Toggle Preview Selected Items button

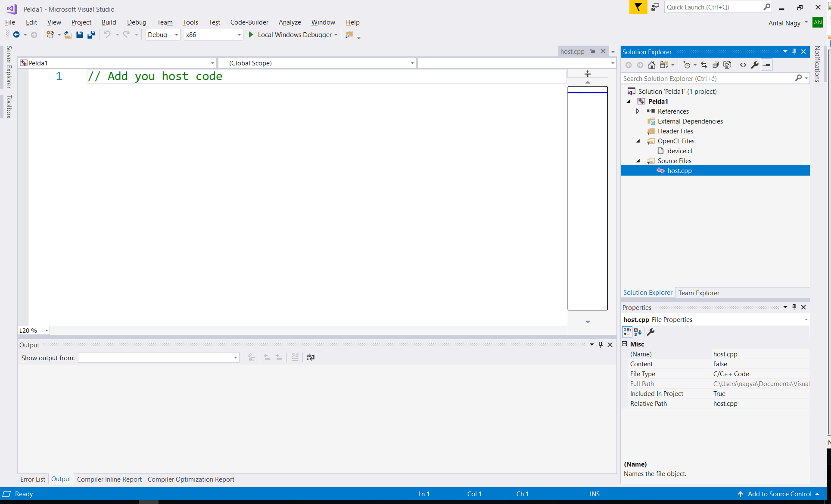click(767, 65)
